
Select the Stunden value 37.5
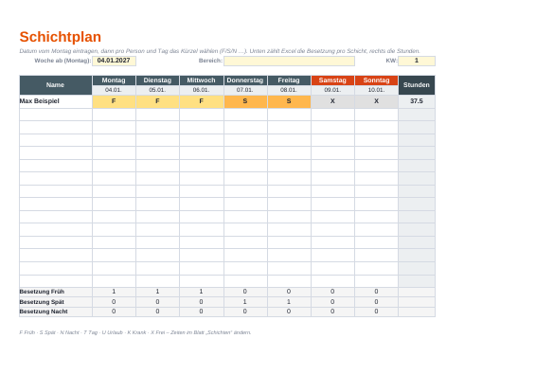417,101
